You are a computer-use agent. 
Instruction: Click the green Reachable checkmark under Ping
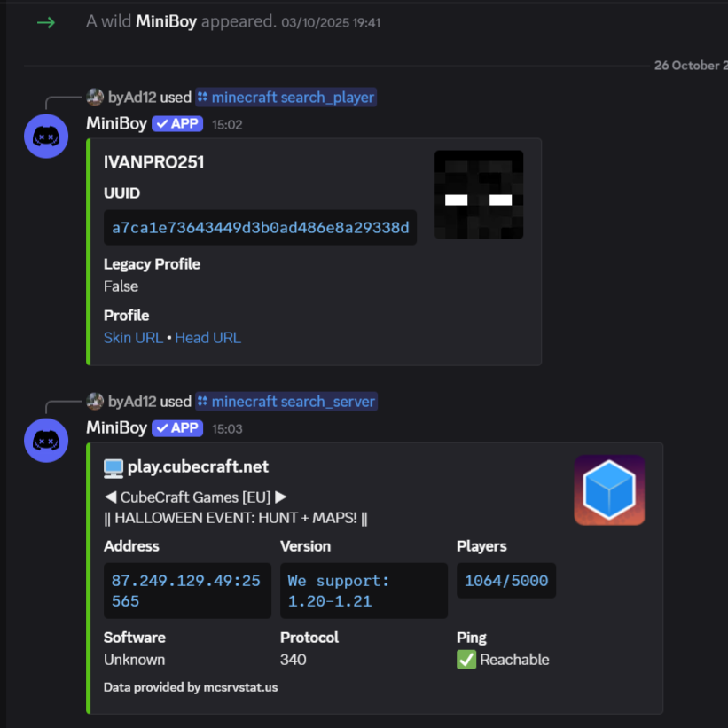coord(466,660)
